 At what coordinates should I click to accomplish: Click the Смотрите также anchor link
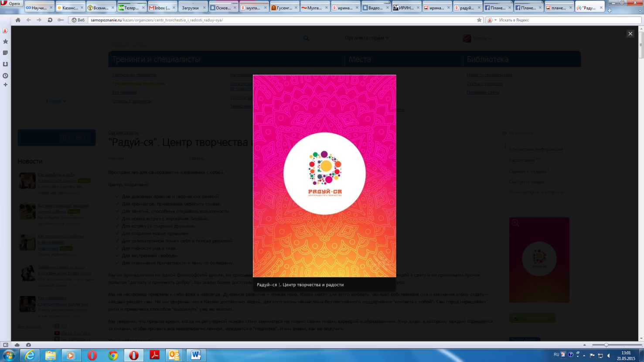(526, 182)
